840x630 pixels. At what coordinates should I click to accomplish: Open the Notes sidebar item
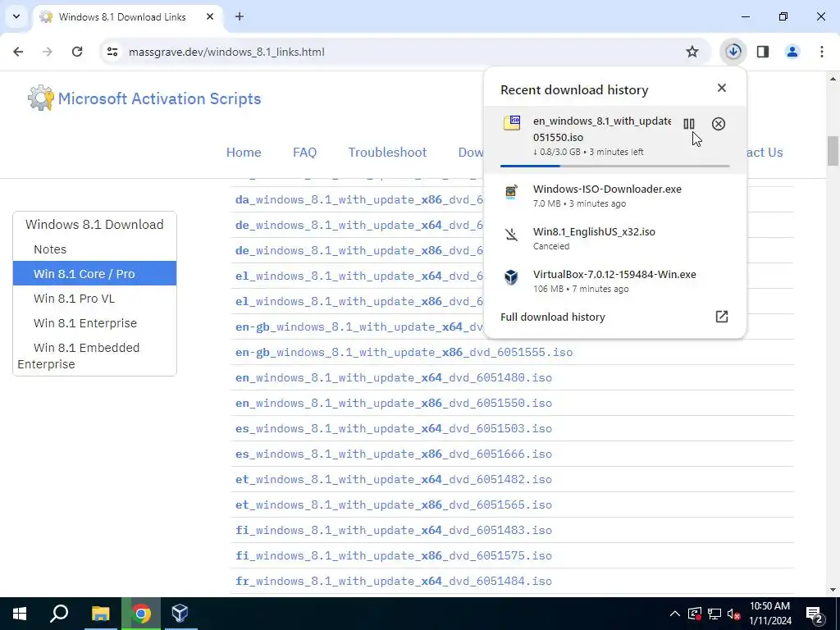pos(94,249)
